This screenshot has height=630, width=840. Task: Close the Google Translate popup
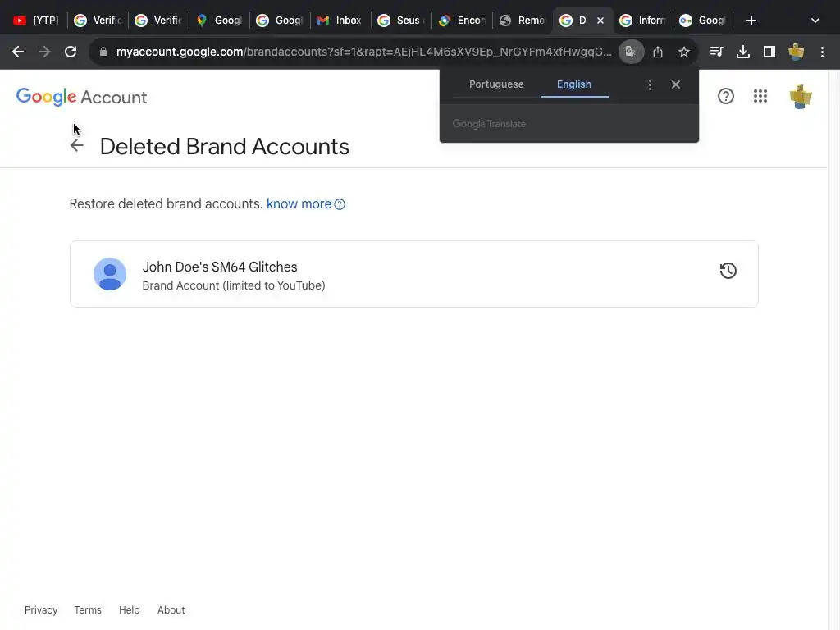click(676, 84)
